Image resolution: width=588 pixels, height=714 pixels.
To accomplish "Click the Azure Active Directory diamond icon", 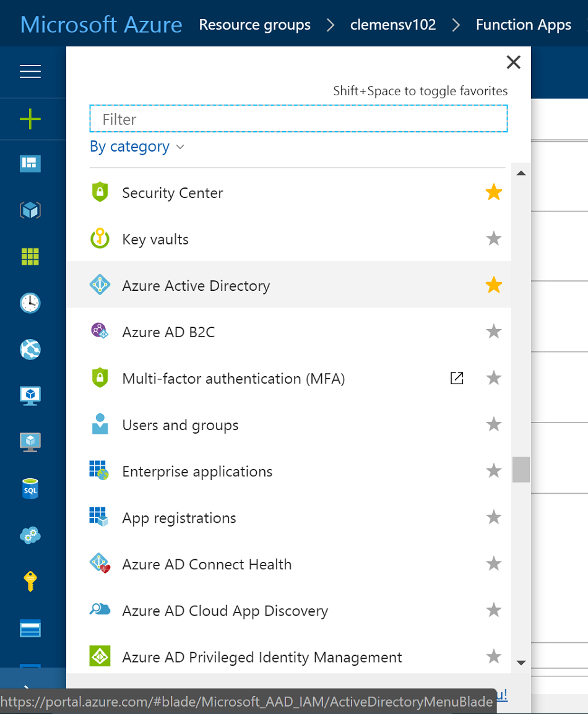I will pyautogui.click(x=100, y=285).
